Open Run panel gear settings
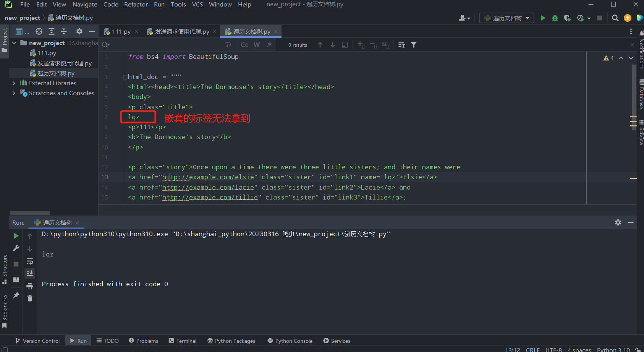Viewport: 644px width, 352px height. pos(618,222)
